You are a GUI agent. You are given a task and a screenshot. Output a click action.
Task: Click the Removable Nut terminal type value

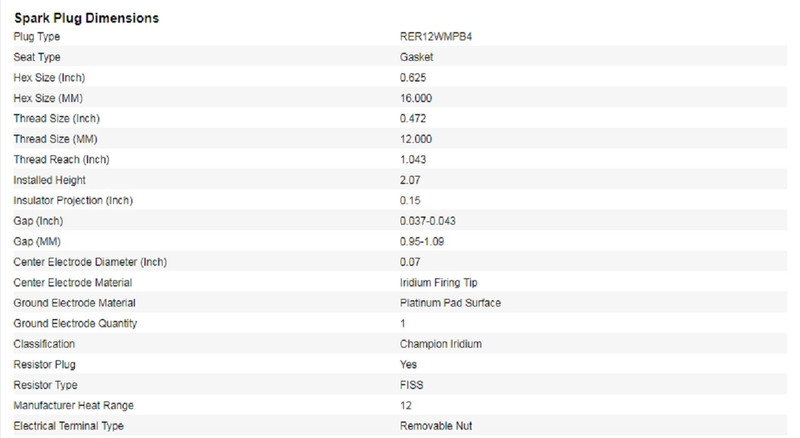pyautogui.click(x=436, y=426)
